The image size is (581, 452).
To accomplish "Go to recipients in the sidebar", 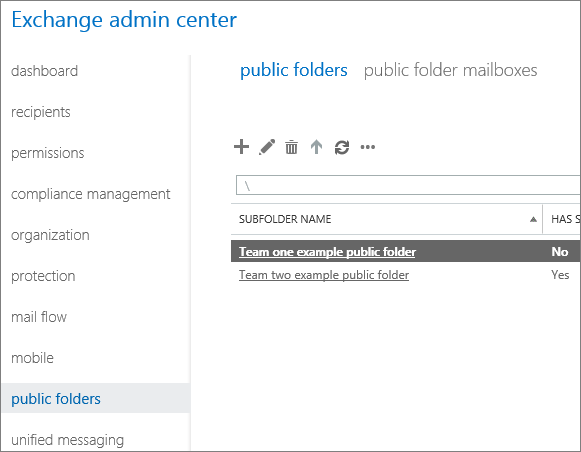I will point(41,112).
